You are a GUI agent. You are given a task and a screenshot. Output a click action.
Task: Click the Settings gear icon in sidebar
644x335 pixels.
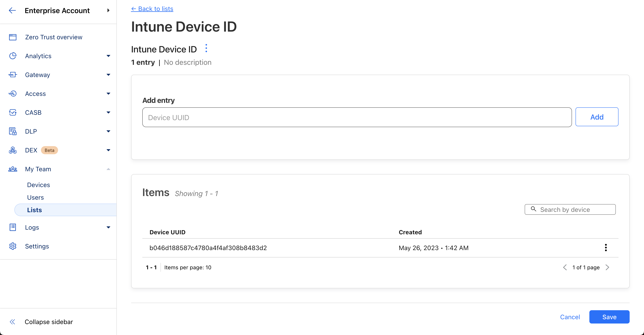point(13,246)
